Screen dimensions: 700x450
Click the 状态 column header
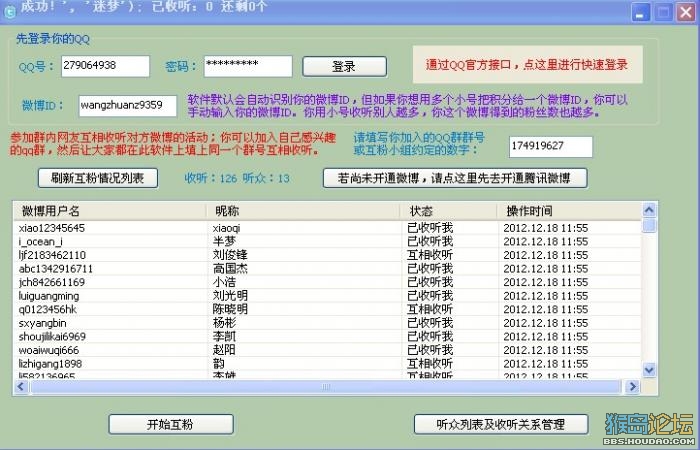(448, 211)
